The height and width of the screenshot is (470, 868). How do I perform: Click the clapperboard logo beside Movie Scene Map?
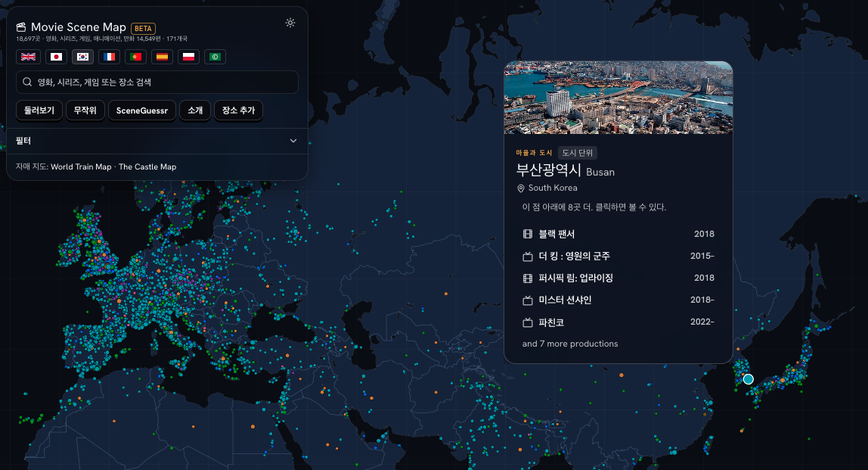21,27
